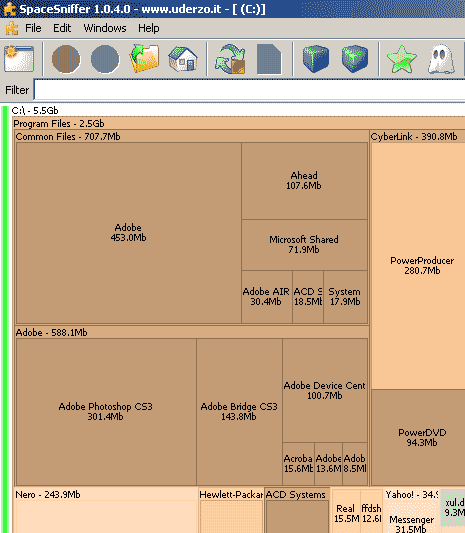Image resolution: width=465 pixels, height=533 pixels.
Task: Click the SpaceSniffer puzzle icon beside File menu
Action: [12, 28]
